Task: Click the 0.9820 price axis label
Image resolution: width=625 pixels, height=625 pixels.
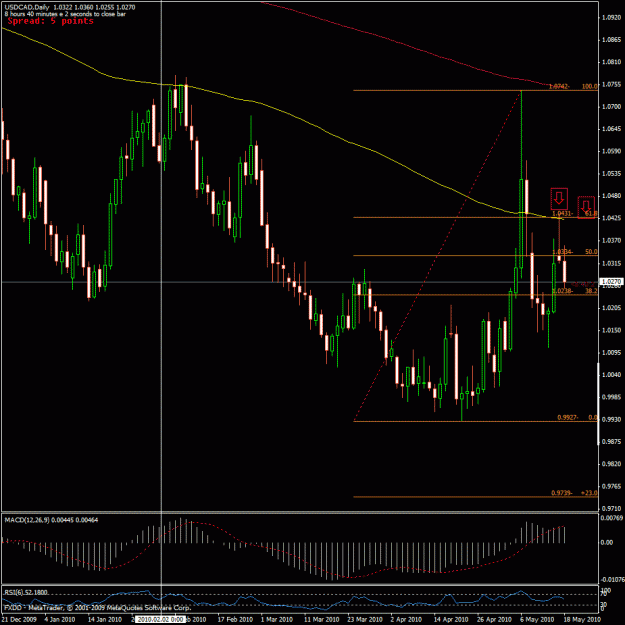Action: [612, 464]
